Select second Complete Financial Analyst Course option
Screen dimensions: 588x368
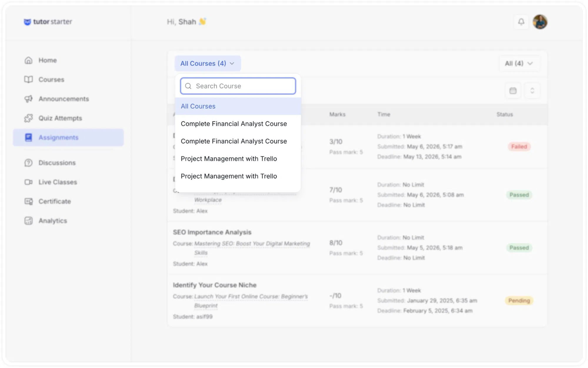[238, 141]
